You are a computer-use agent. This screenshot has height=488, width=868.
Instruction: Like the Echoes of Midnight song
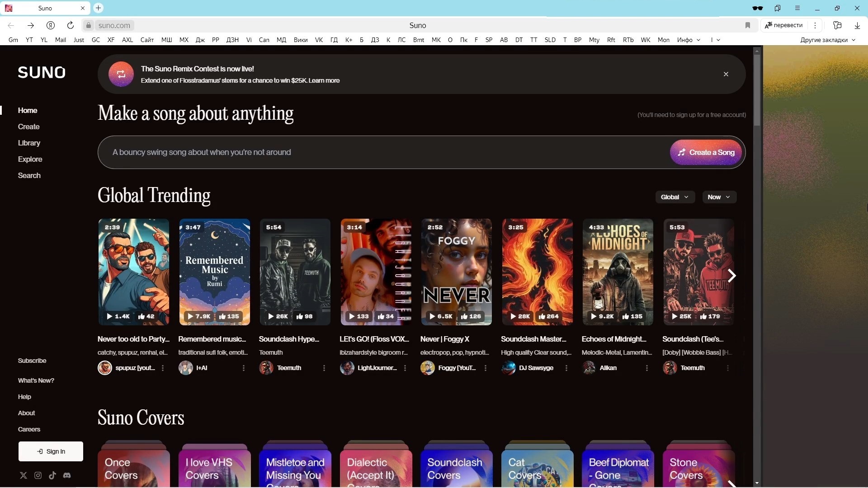coord(632,316)
